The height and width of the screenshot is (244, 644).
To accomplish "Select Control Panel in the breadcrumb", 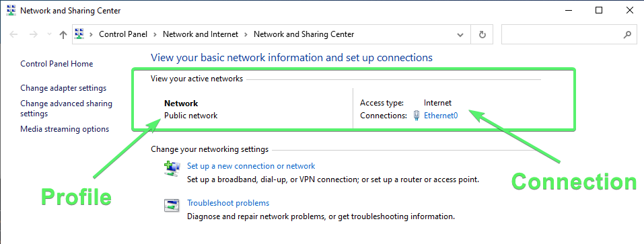I will pyautogui.click(x=123, y=34).
